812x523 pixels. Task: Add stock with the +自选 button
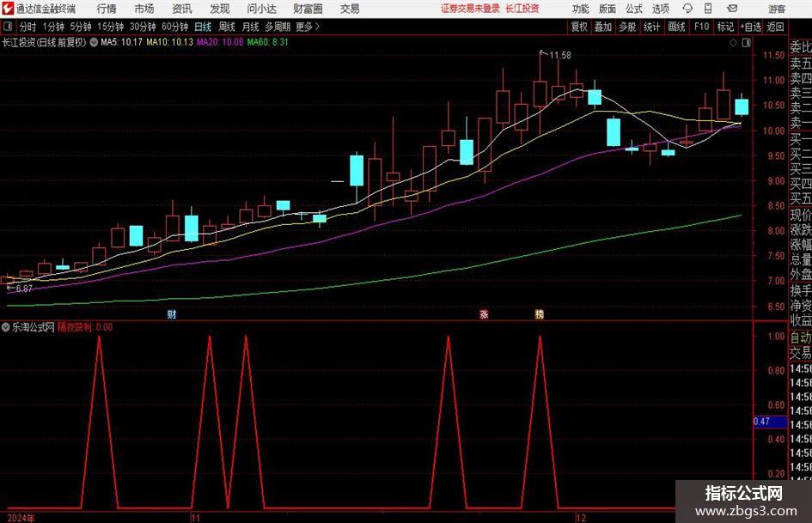751,27
